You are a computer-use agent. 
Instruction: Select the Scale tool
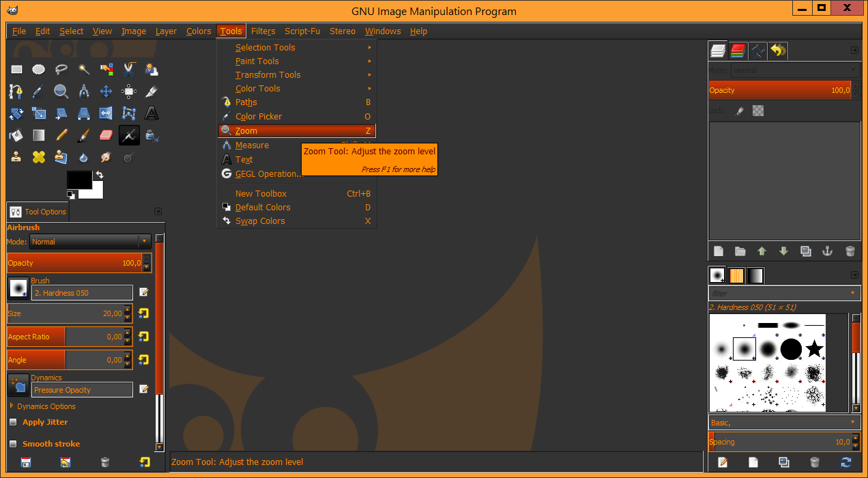39,113
